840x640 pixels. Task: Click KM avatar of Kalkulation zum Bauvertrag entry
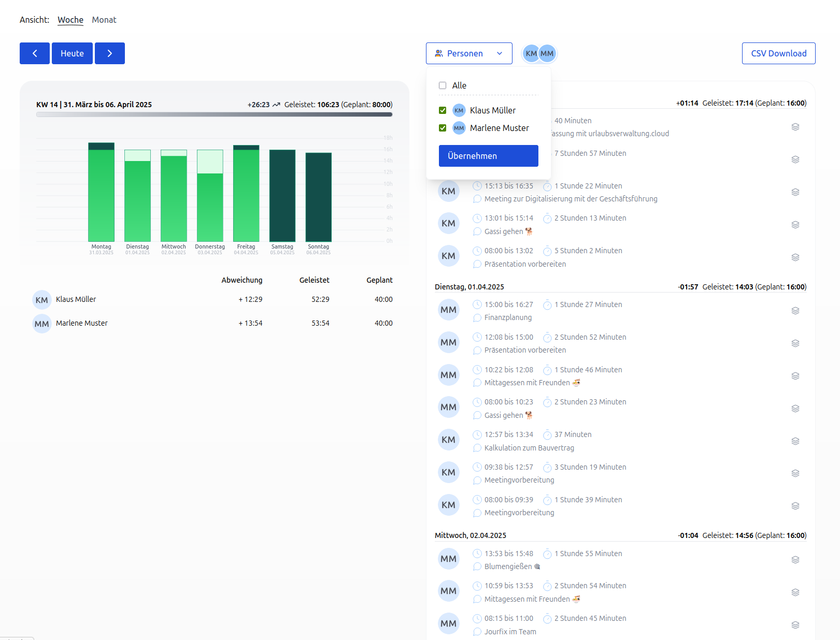pos(449,440)
